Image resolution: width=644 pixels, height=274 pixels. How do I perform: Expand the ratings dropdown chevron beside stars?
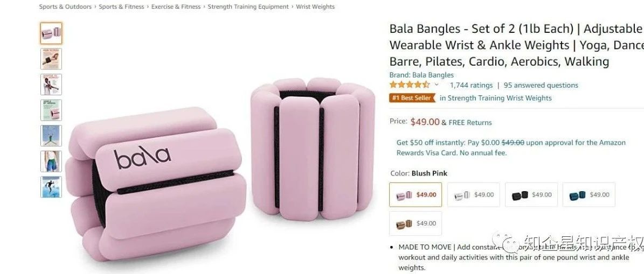[436, 85]
